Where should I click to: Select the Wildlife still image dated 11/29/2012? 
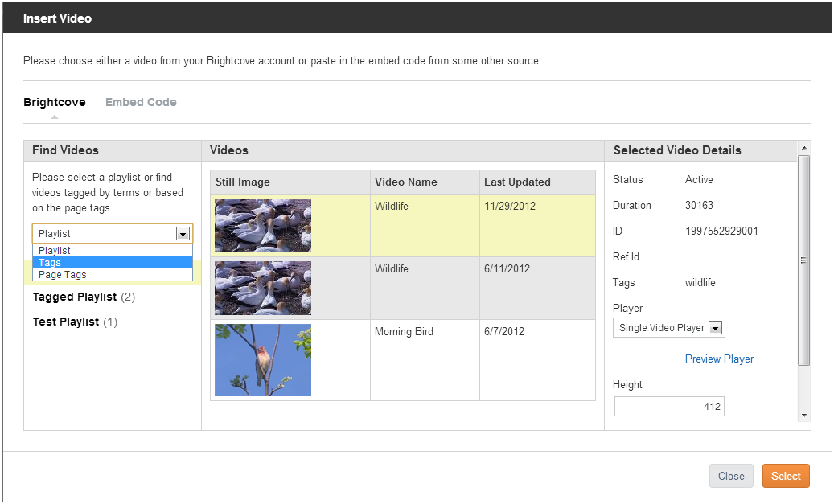point(263,225)
